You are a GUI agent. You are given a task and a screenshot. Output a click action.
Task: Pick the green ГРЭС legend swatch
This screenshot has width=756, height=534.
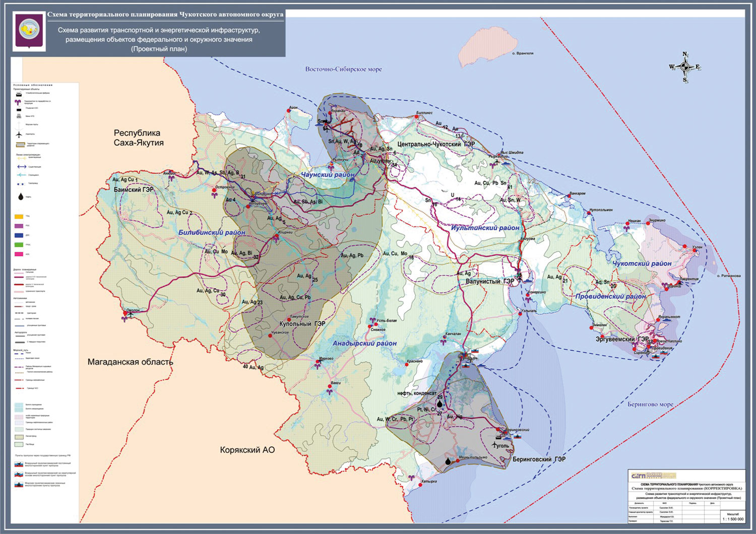tap(19, 245)
